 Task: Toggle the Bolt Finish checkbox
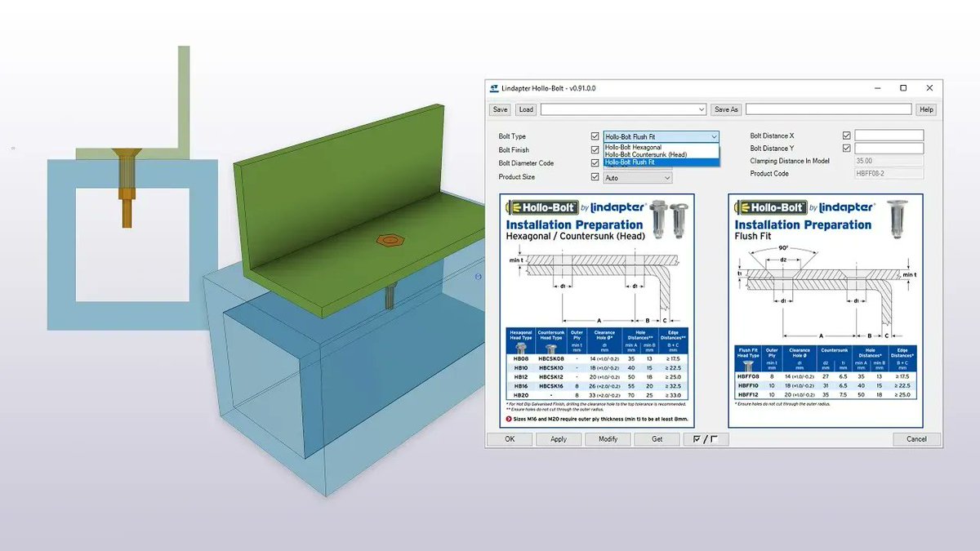[595, 149]
